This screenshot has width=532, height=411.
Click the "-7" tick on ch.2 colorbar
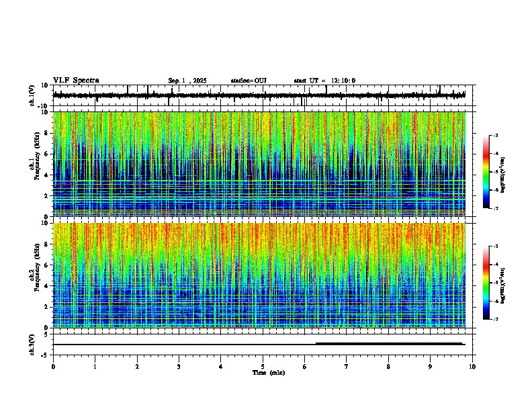click(496, 319)
